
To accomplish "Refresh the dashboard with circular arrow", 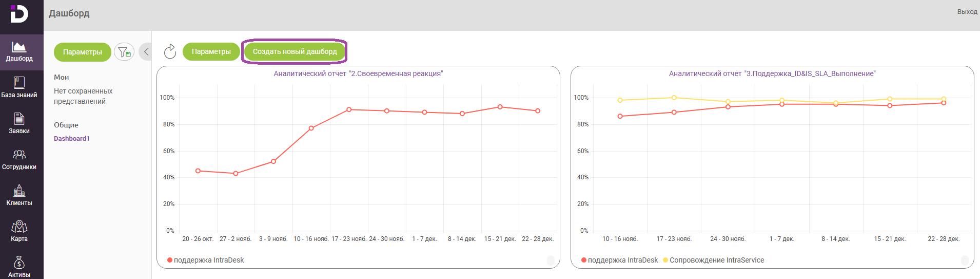I will point(170,51).
